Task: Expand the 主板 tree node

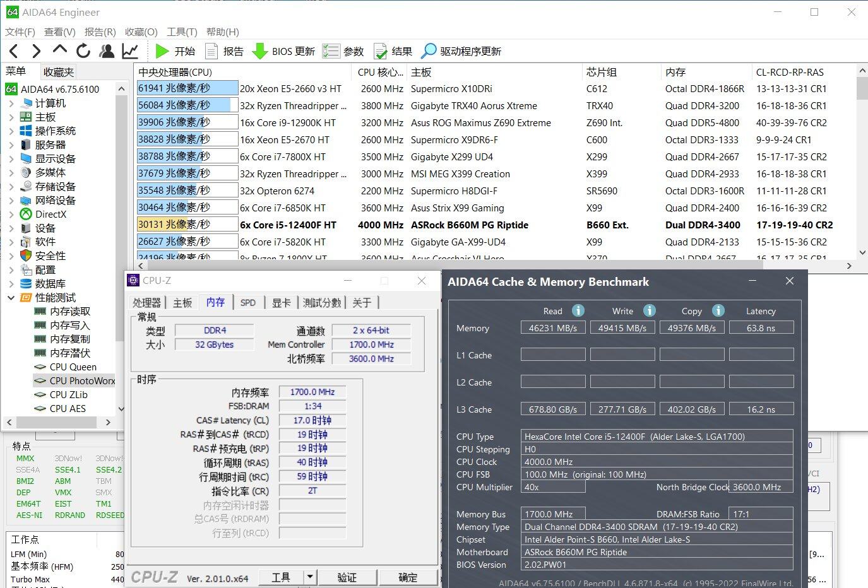Action: [11, 117]
